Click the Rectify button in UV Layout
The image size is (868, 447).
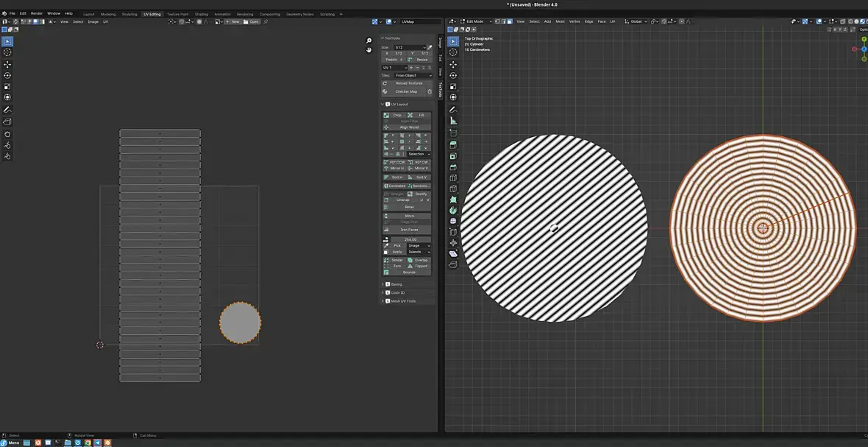click(419, 194)
